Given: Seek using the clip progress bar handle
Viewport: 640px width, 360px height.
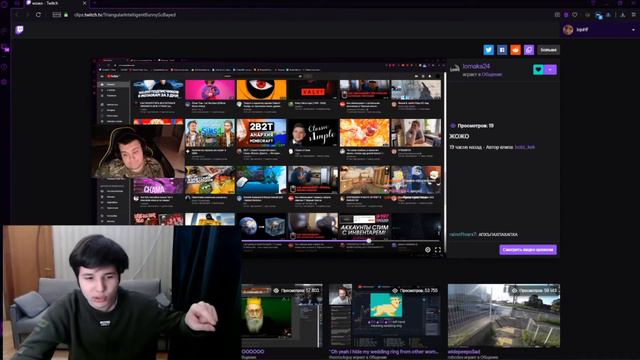Looking at the screenshot, I should coord(369,241).
